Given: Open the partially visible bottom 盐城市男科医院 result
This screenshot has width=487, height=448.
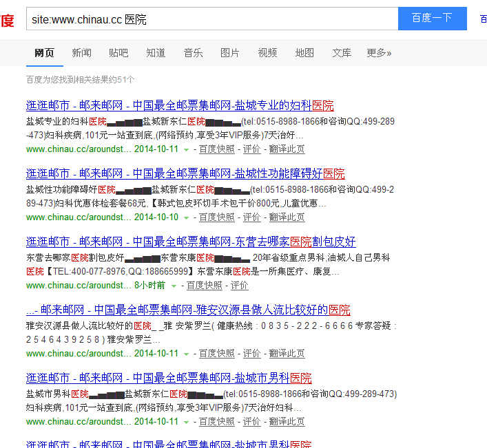Looking at the screenshot, I should click(169, 445).
